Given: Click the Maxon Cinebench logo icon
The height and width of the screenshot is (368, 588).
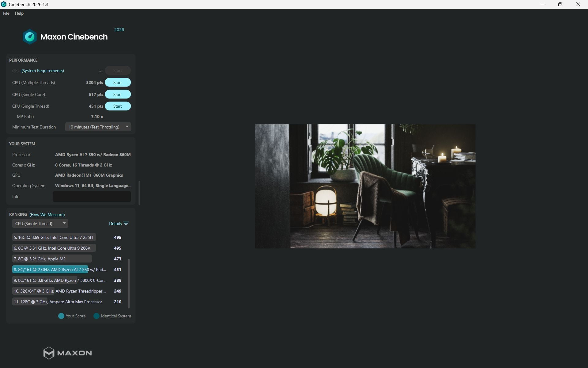Looking at the screenshot, I should [30, 37].
